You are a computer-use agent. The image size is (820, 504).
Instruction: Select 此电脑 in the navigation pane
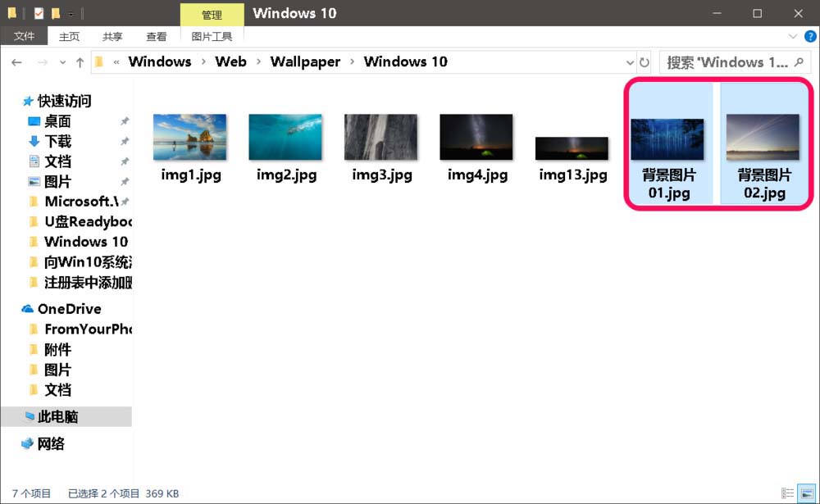click(57, 416)
